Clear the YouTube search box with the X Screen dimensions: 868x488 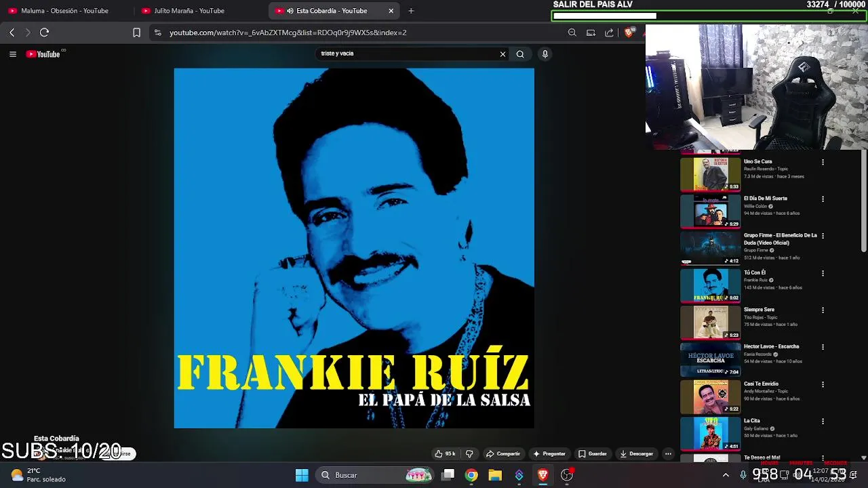tap(502, 54)
